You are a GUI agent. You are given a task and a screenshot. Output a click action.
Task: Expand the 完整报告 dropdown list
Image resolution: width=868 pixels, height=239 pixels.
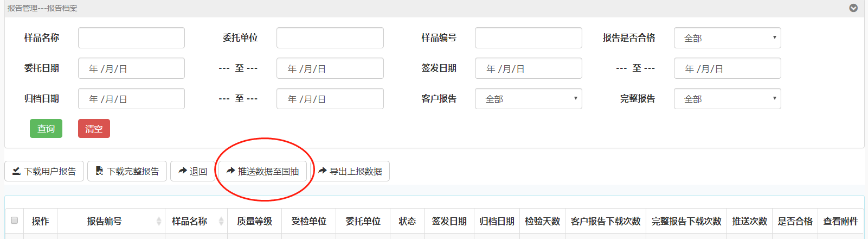coord(727,99)
